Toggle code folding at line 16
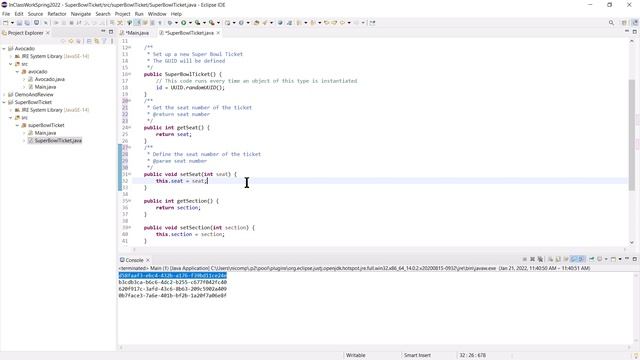 [129, 74]
